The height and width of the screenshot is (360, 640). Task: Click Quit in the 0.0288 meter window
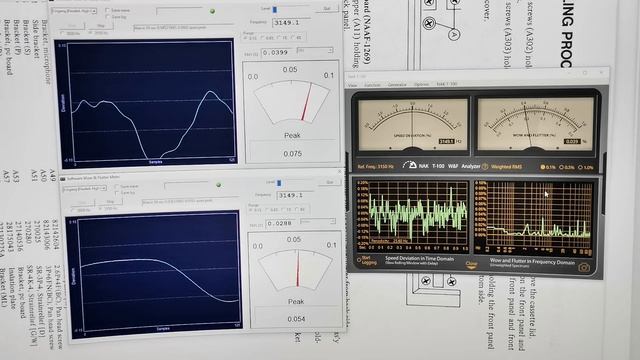click(330, 182)
